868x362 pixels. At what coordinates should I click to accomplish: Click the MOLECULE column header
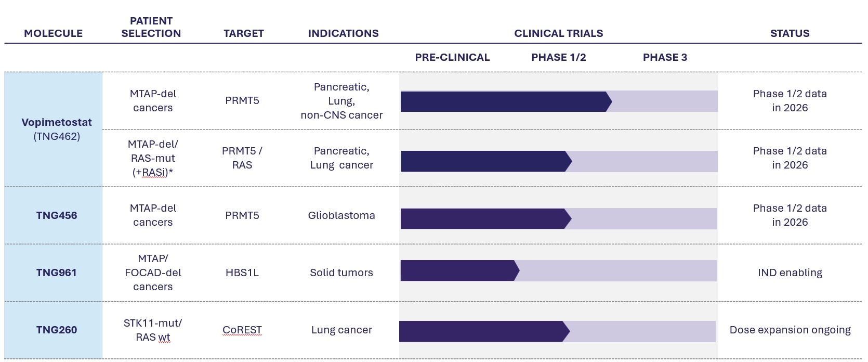click(53, 33)
